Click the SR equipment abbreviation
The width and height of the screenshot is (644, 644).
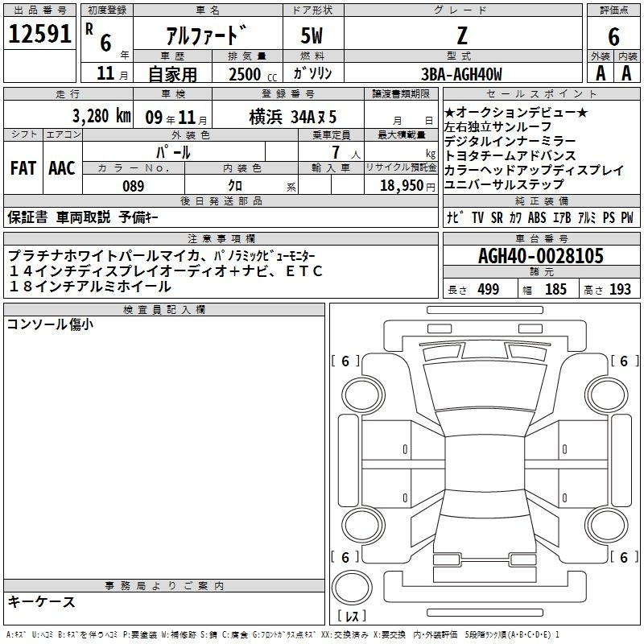497,217
